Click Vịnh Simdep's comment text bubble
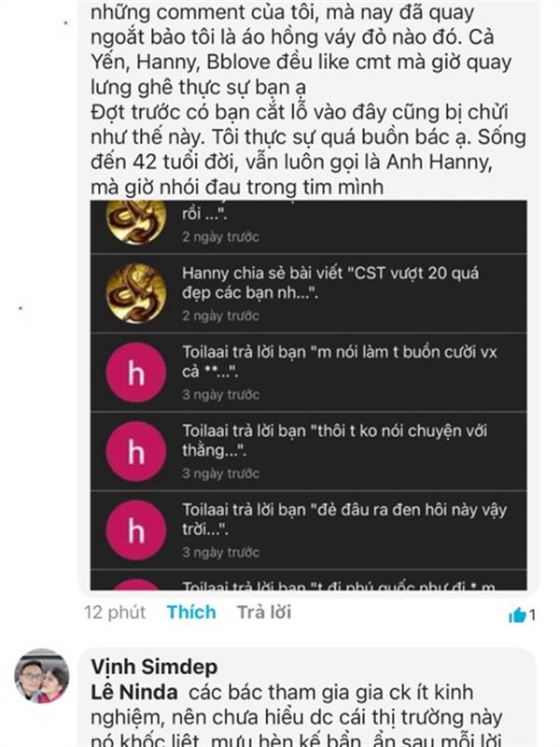 307,698
